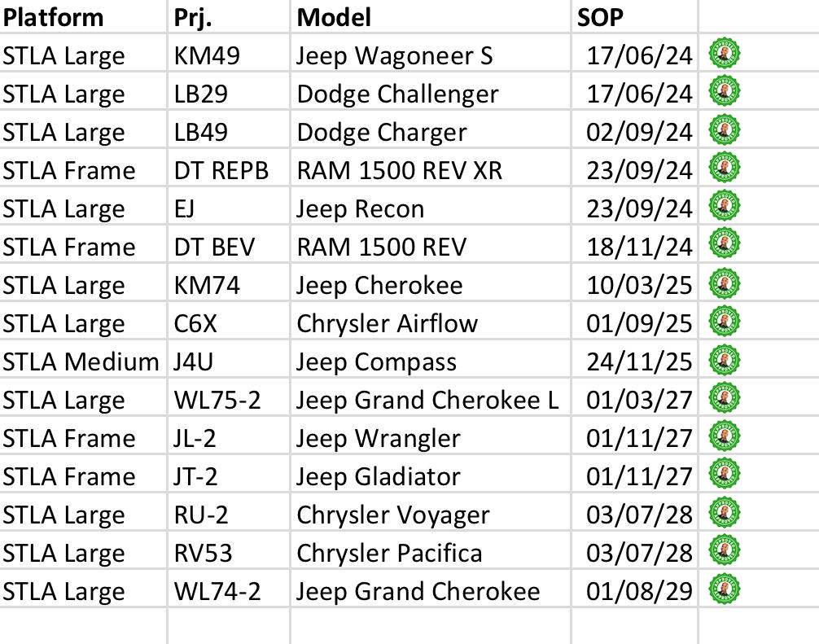Select the Model header cell
This screenshot has height=644, width=819.
(334, 16)
